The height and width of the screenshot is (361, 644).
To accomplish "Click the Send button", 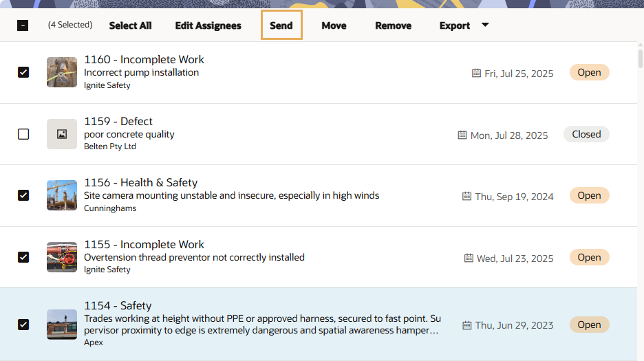I will tap(281, 25).
